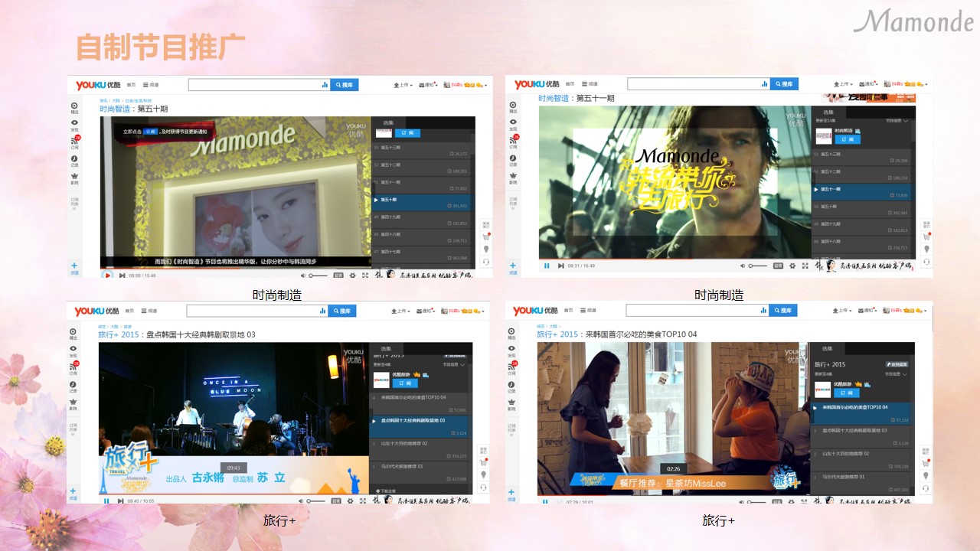The height and width of the screenshot is (551, 980).
Task: Adjust volume slider in 第五十期 player
Action: [318, 275]
